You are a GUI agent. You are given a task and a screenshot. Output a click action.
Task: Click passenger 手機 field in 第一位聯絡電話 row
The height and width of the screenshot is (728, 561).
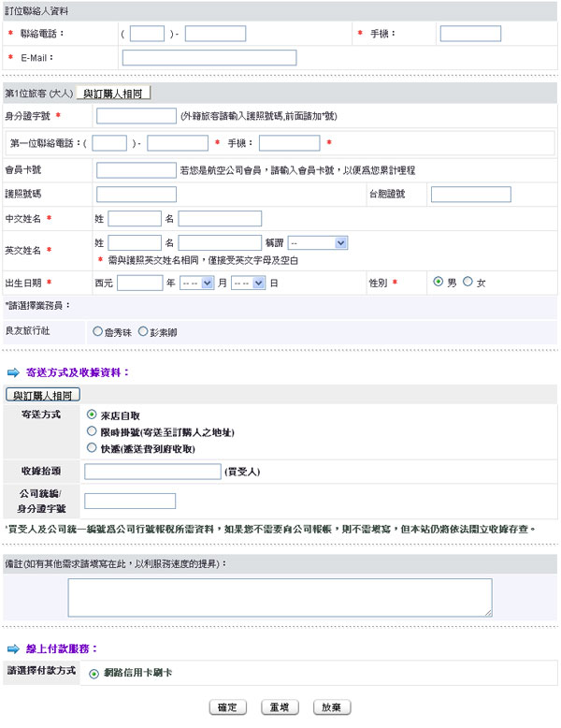pyautogui.click(x=290, y=143)
